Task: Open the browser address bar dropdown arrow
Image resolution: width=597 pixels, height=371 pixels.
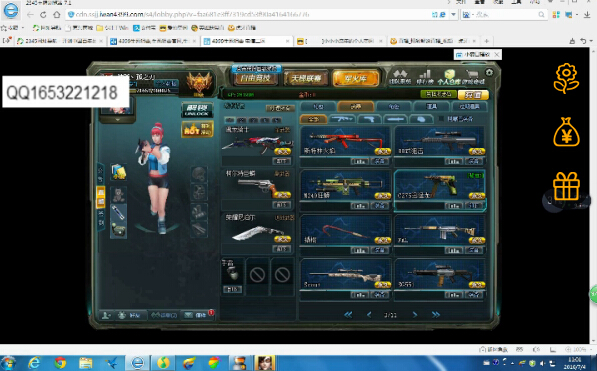Action: click(453, 15)
